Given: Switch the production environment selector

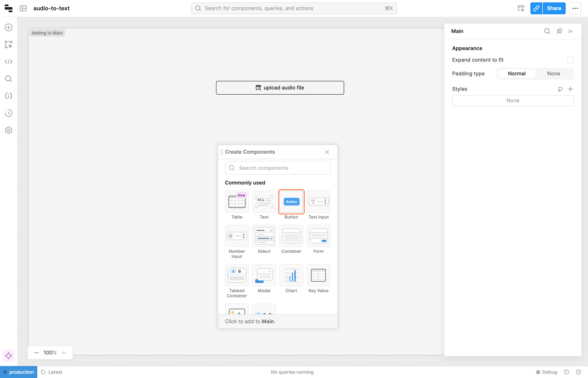Looking at the screenshot, I should click(x=19, y=372).
